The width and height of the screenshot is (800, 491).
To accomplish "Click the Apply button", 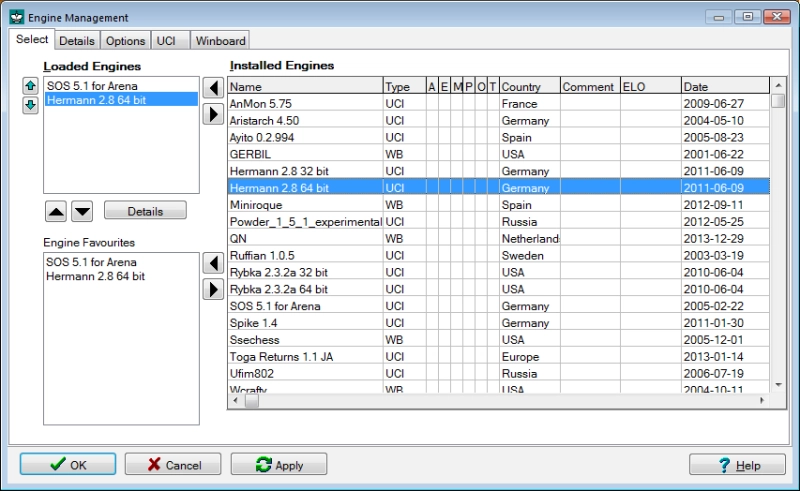I will 279,464.
